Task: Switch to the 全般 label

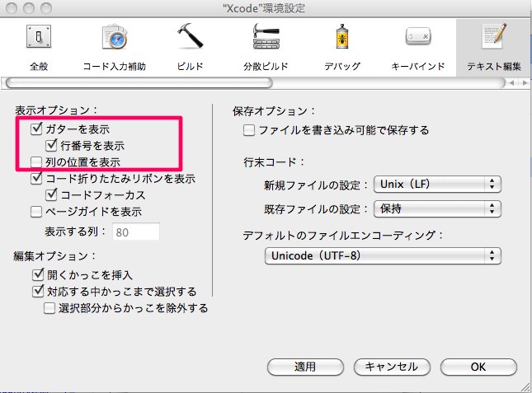Action: click(x=39, y=66)
